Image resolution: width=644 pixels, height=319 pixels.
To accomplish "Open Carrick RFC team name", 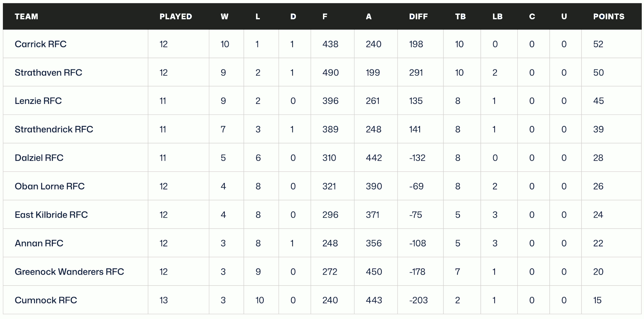I will tap(41, 44).
